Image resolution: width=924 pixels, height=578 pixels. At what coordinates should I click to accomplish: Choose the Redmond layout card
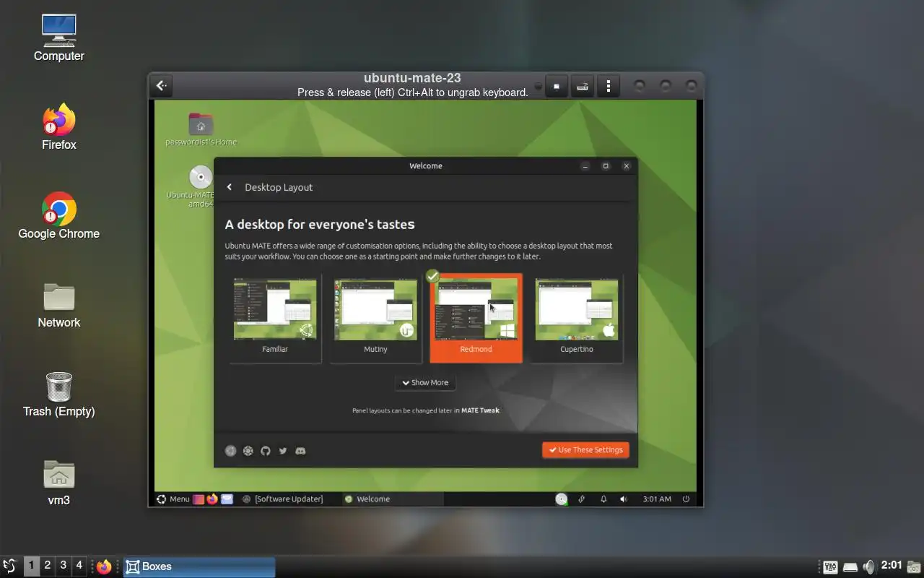pos(476,318)
